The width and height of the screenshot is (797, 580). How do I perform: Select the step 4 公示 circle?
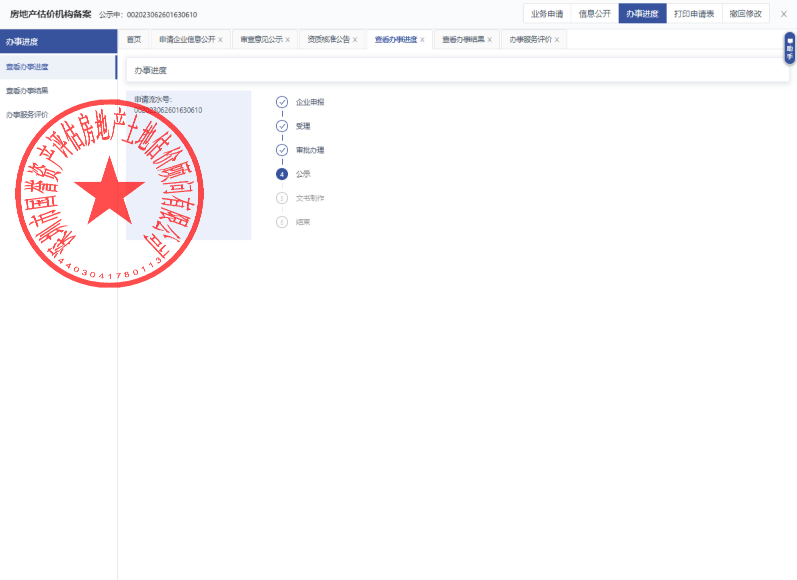point(282,174)
